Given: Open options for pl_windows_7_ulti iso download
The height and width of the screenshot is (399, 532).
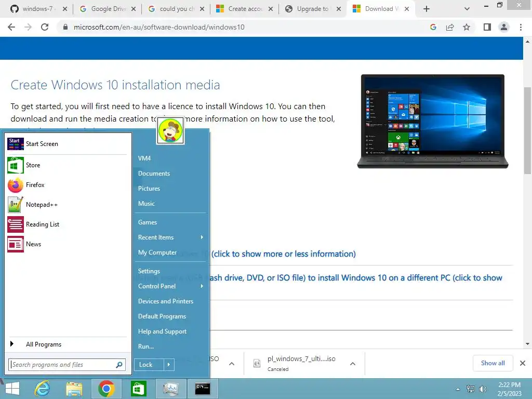Looking at the screenshot, I should 353,364.
